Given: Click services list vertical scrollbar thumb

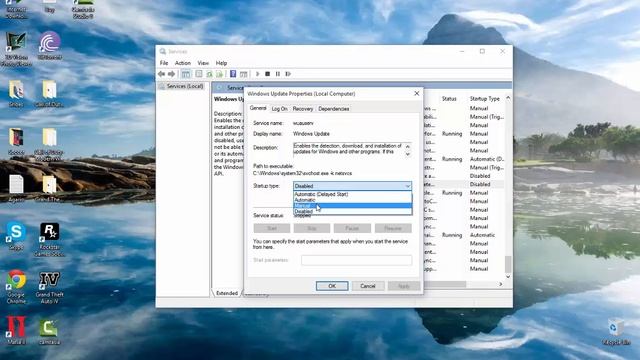Looking at the screenshot, I should click(x=508, y=264).
